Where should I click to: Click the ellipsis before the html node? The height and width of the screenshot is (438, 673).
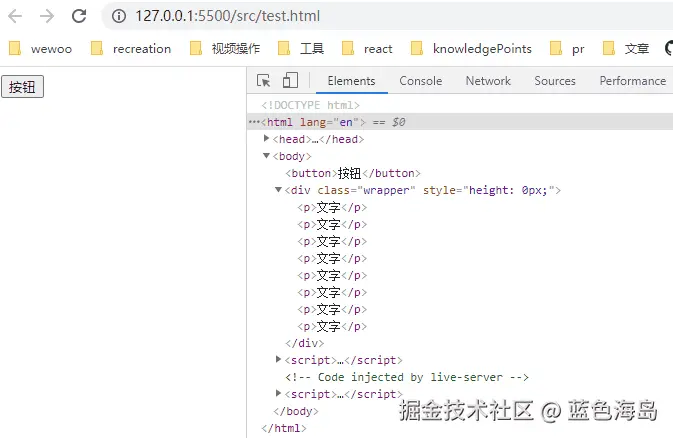pos(254,122)
